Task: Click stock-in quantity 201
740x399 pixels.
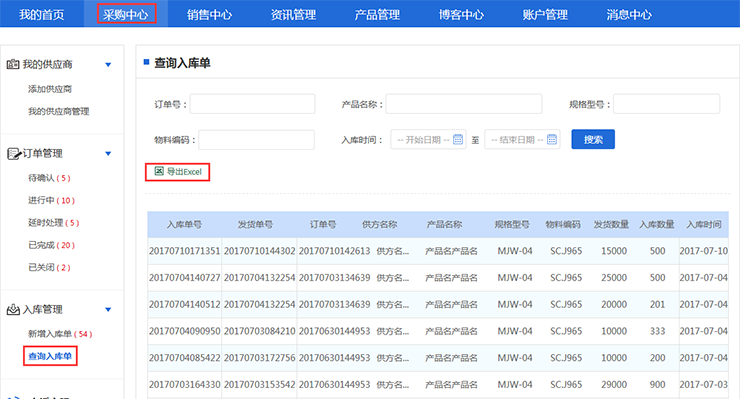Action: pos(657,305)
